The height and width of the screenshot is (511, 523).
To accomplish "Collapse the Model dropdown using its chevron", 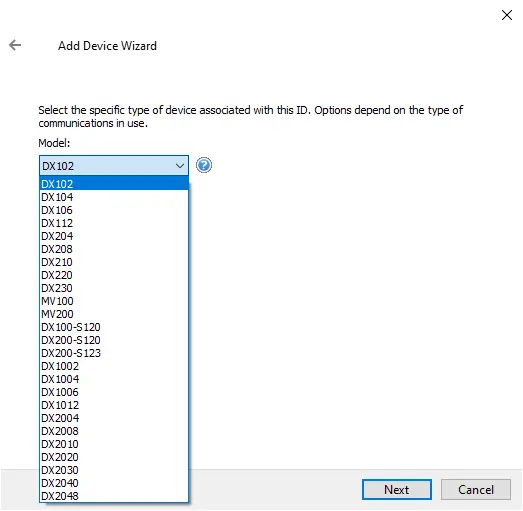I will coord(180,165).
